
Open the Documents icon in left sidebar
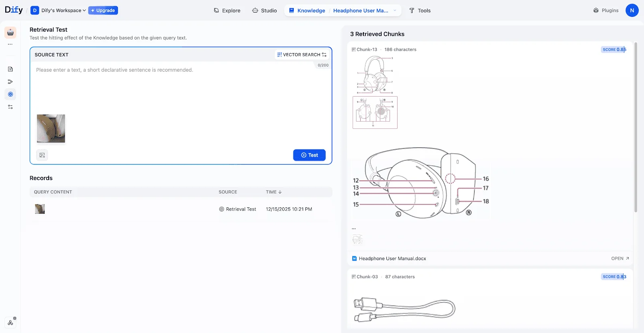click(x=10, y=69)
